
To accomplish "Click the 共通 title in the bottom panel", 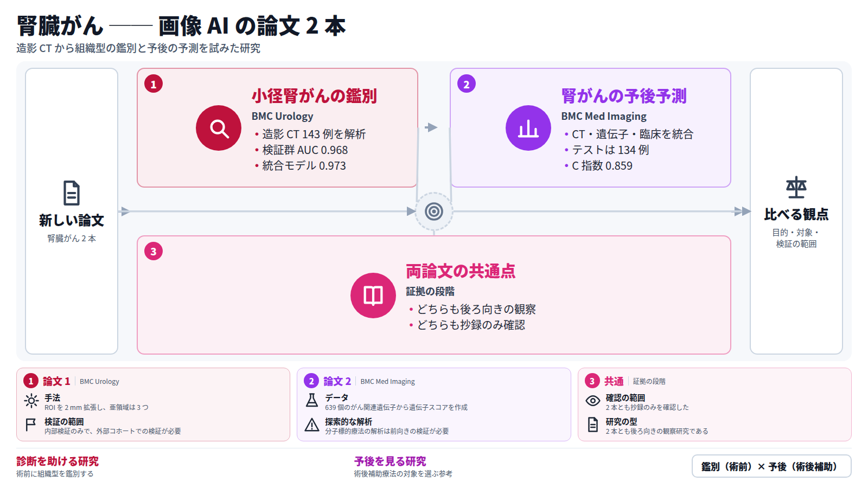I will (x=614, y=381).
